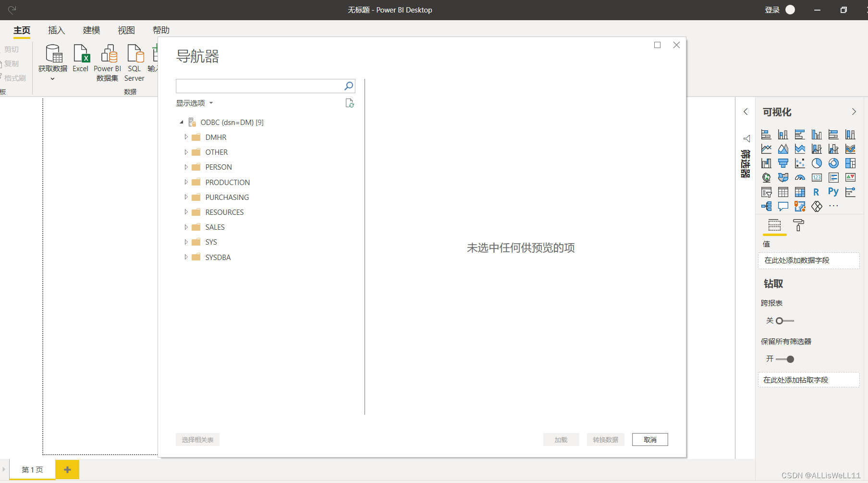Expand the OTHER folder
Screen dimensions: 868x483
(x=186, y=152)
